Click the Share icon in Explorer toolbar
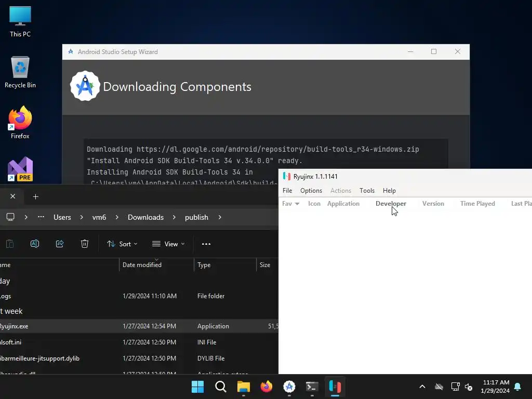The width and height of the screenshot is (532, 399). click(x=60, y=244)
